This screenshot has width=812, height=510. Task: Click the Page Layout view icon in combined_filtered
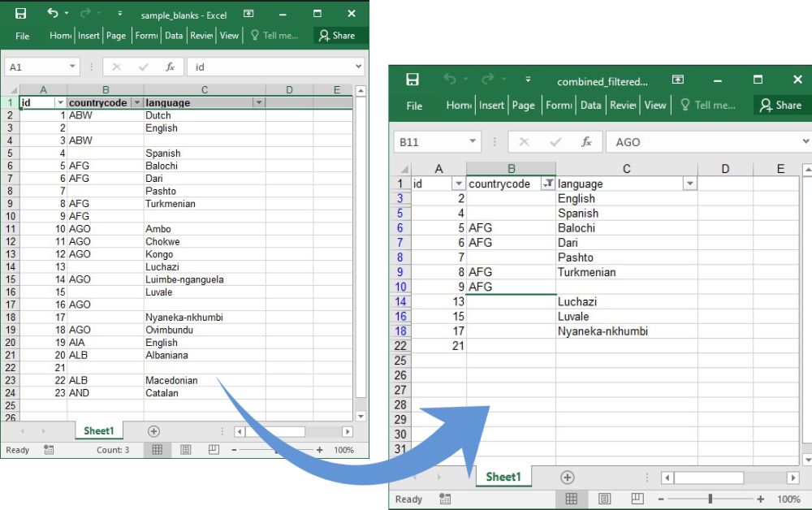click(604, 499)
